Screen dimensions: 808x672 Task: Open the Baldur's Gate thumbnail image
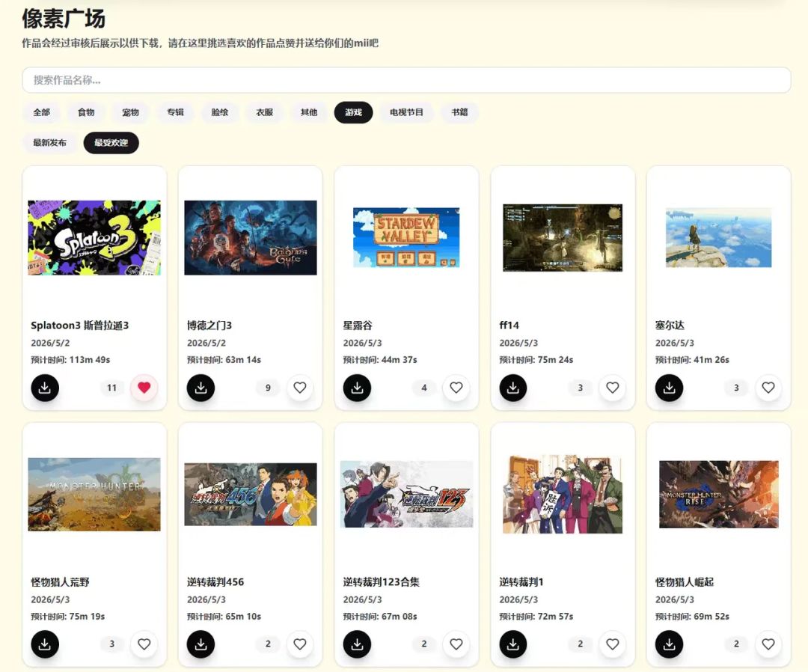pos(251,237)
